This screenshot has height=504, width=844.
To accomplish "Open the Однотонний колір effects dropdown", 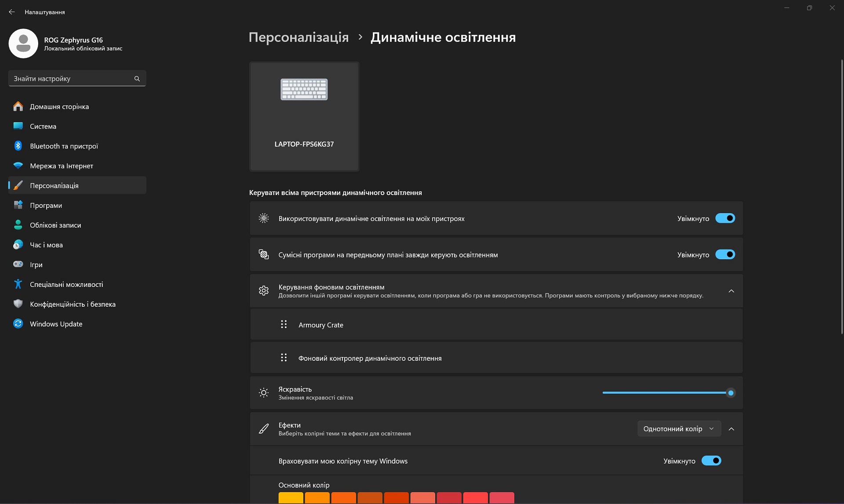I will tap(679, 429).
